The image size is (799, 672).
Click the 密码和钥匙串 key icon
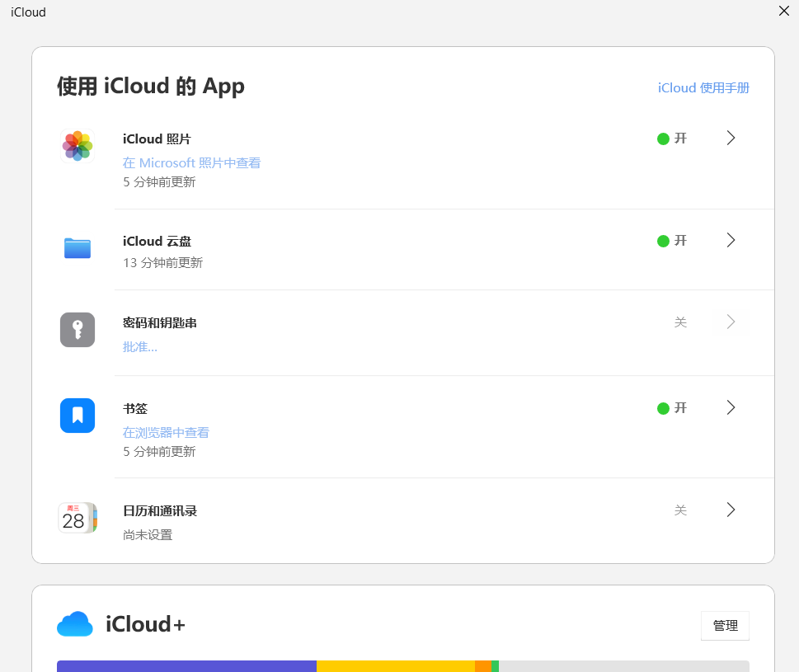point(78,330)
